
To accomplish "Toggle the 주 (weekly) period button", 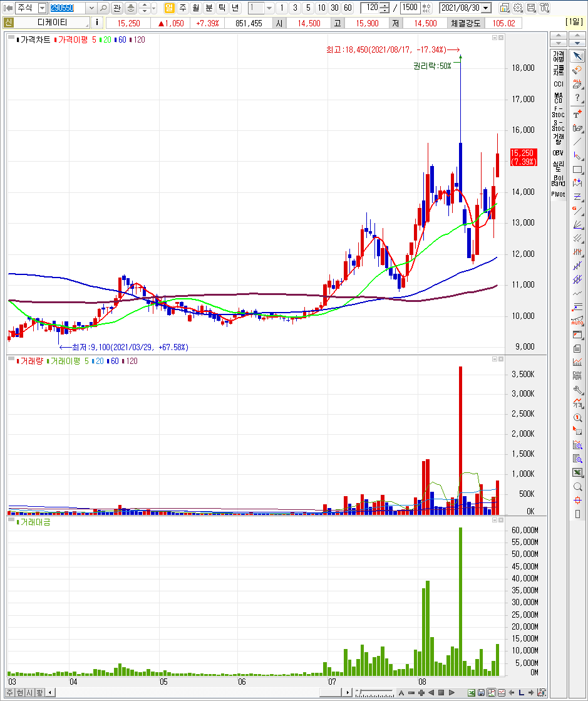I will (183, 8).
